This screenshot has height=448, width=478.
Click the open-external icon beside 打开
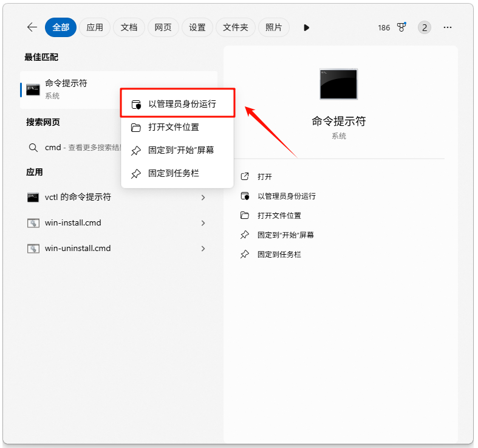245,176
